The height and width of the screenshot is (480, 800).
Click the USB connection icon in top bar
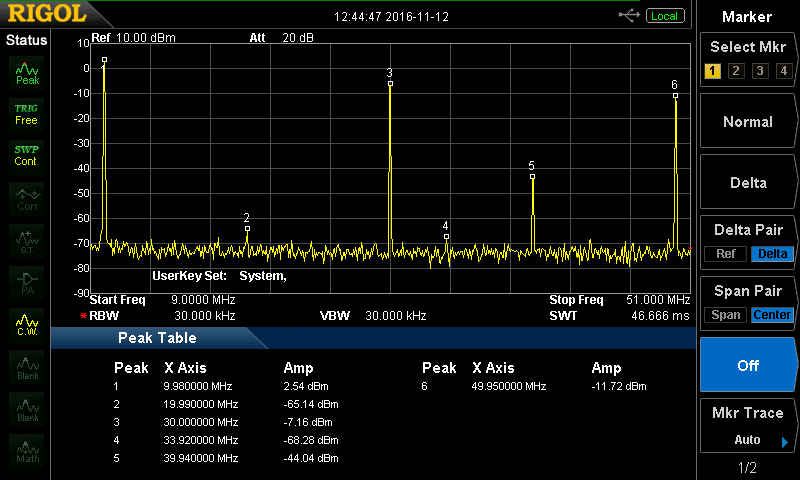click(629, 16)
